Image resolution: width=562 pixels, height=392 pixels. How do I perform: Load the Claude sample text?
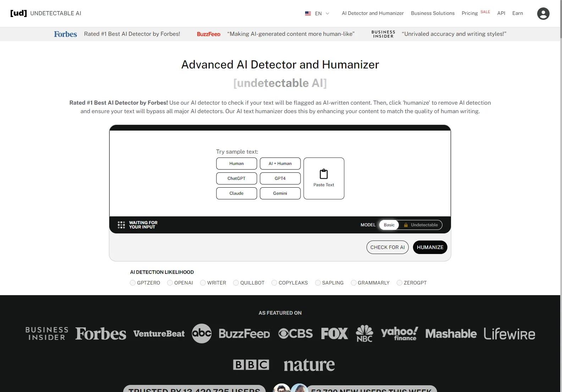236,193
